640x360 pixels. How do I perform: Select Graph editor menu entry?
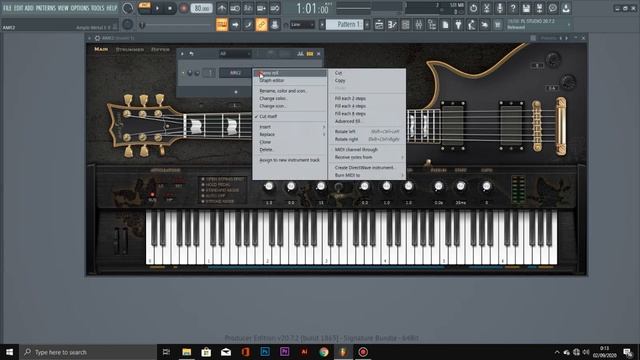[289, 81]
